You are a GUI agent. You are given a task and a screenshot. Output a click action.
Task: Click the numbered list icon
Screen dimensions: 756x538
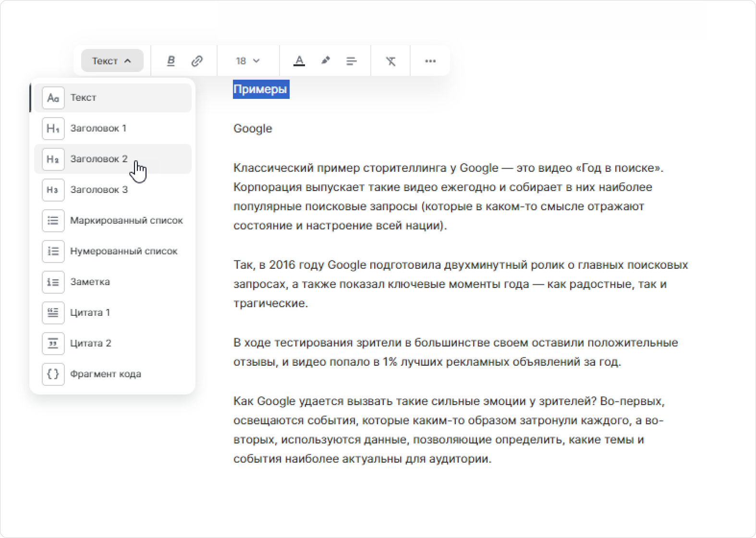[53, 251]
